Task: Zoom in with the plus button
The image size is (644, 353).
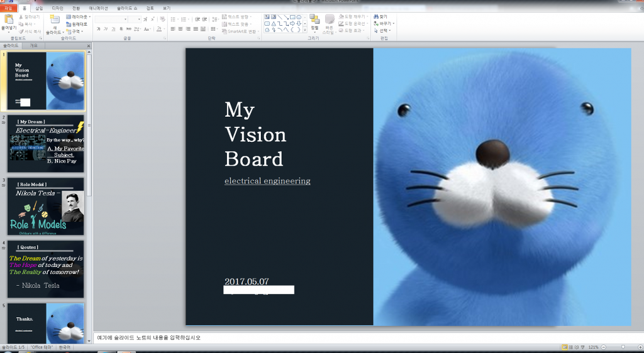Action: pos(640,347)
